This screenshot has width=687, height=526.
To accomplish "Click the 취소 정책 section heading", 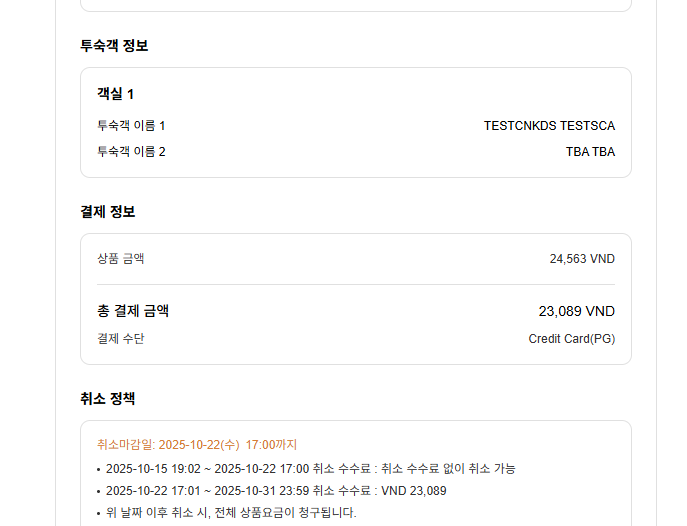I will [107, 398].
